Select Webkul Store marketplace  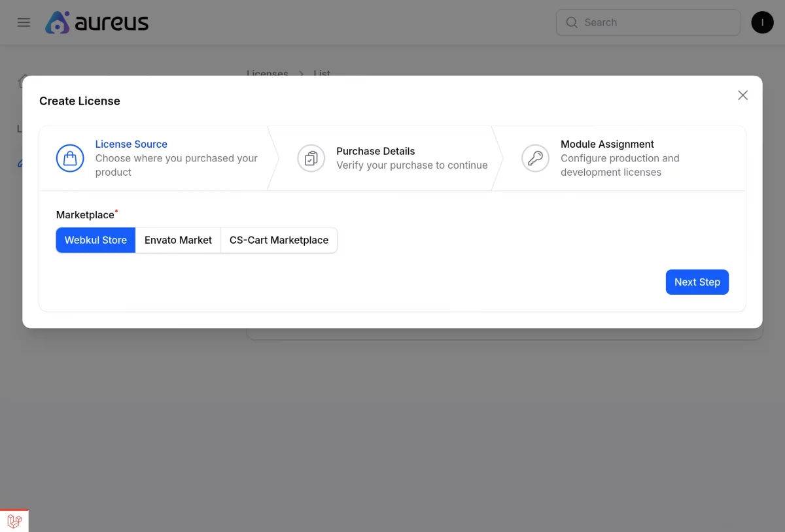point(96,240)
